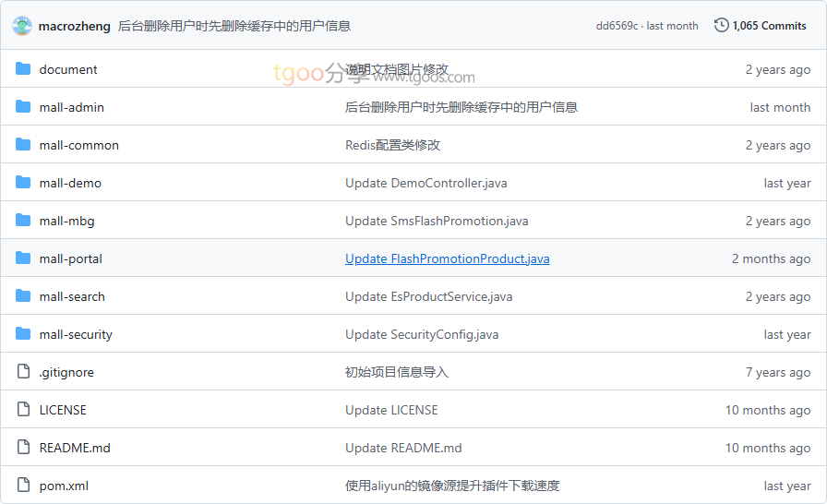Open Update DemoController.java commit message
This screenshot has width=827, height=504.
[425, 183]
